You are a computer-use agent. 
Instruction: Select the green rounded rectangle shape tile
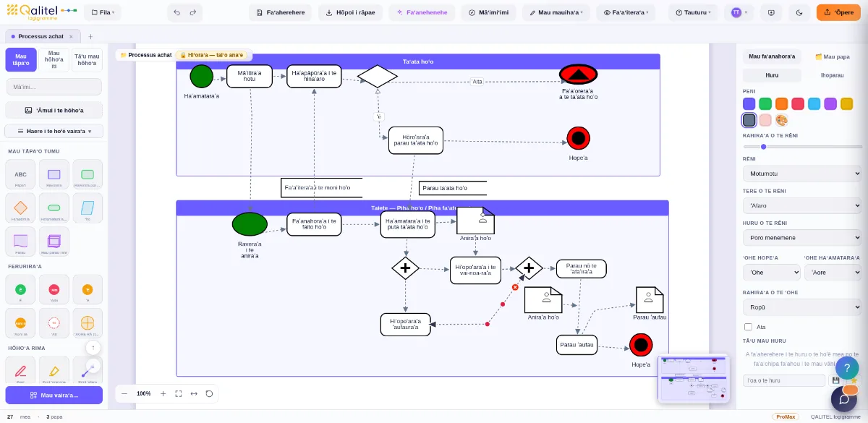[88, 174]
